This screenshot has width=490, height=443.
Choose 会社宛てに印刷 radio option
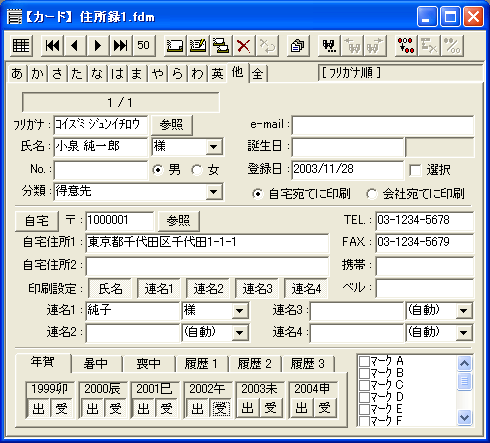click(x=372, y=194)
